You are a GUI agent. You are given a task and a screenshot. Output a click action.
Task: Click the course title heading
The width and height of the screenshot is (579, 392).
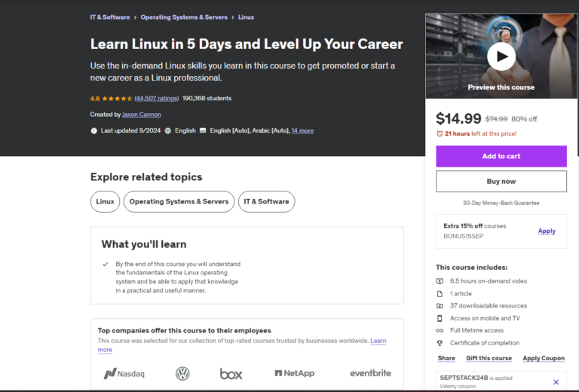pyautogui.click(x=247, y=44)
